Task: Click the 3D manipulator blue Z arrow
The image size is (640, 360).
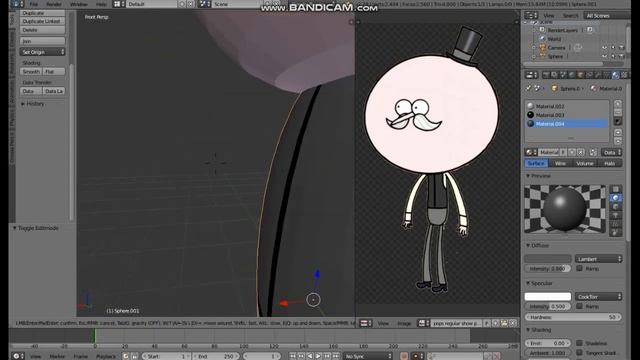Action: pos(317,274)
